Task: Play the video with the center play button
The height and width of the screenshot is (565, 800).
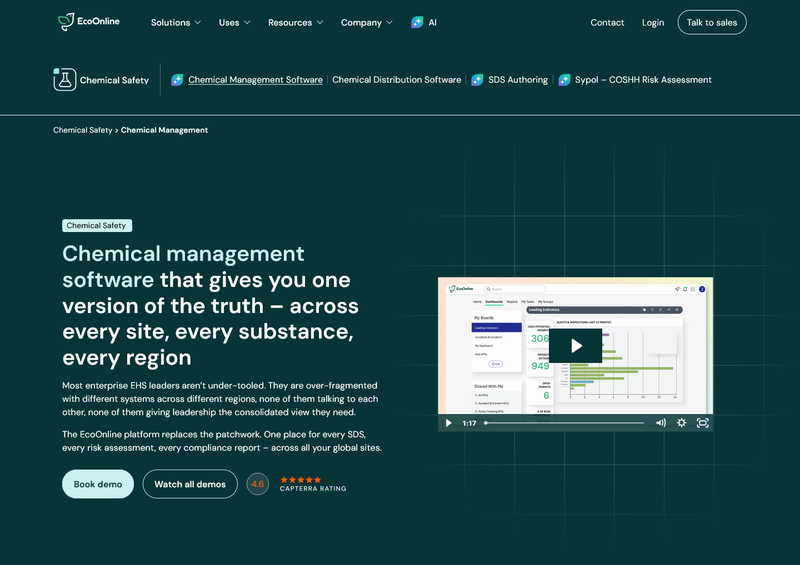Action: tap(576, 346)
